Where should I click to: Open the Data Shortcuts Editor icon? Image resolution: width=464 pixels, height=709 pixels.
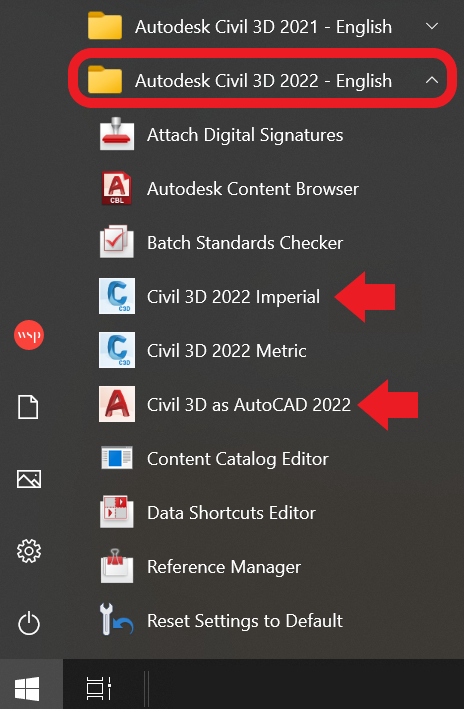117,512
